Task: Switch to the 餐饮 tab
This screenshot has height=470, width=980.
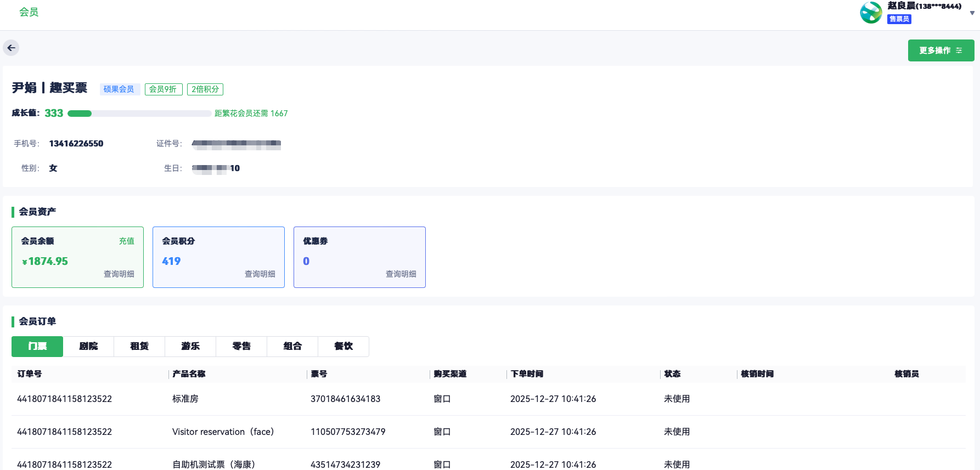Action: (343, 346)
